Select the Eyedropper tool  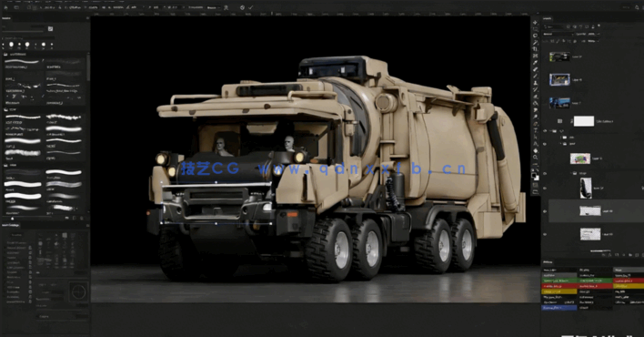[535, 63]
